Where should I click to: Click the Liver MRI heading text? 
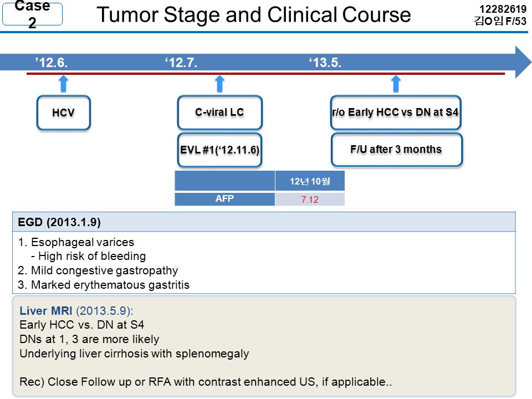46,311
